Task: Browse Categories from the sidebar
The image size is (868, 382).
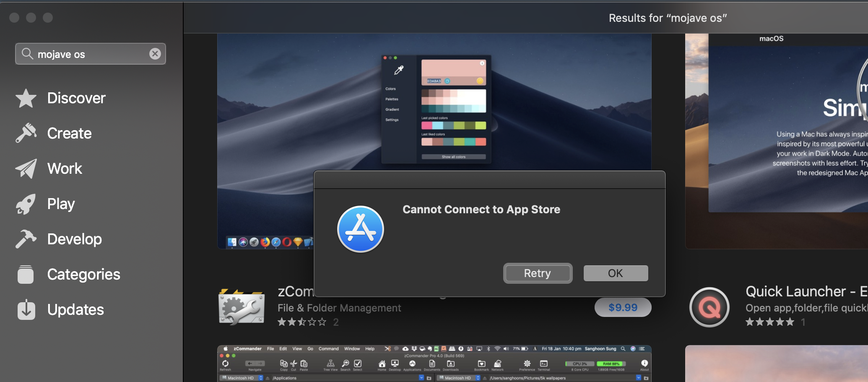Action: point(69,275)
